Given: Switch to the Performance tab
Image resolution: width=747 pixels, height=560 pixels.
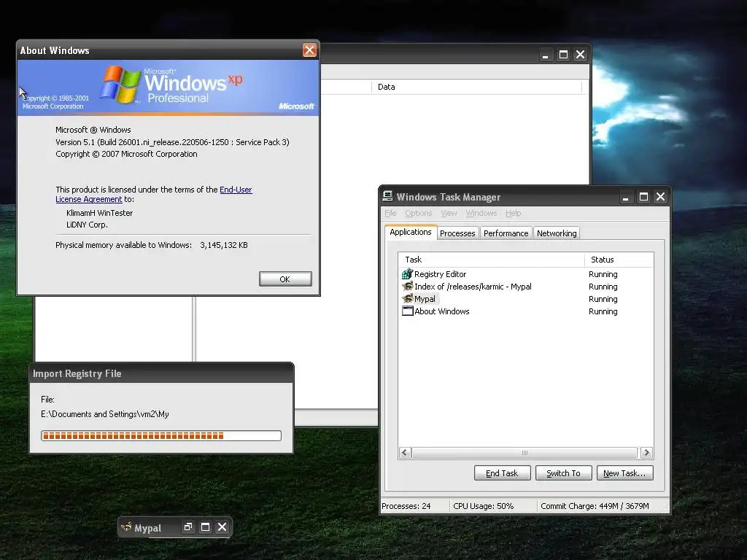Looking at the screenshot, I should point(506,233).
